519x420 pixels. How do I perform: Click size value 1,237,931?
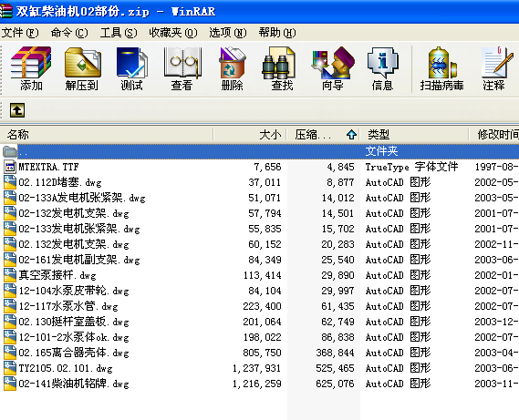[256, 368]
